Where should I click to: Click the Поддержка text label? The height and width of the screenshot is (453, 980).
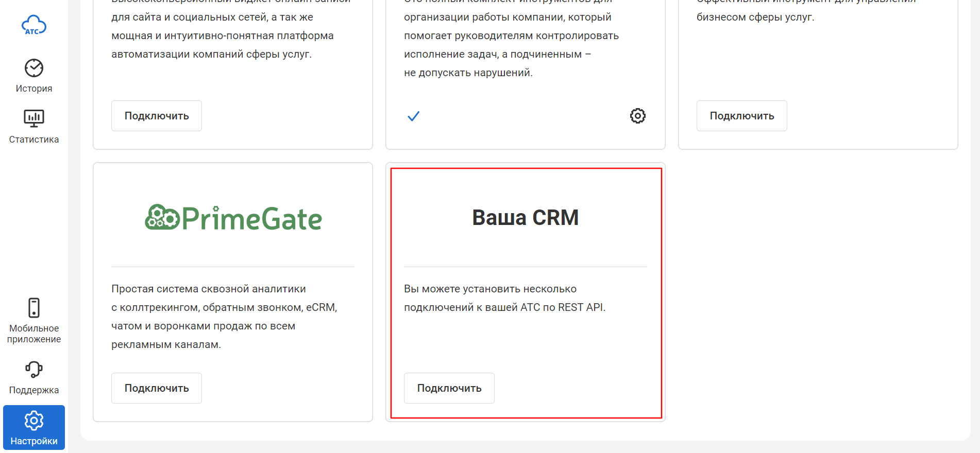pos(34,390)
